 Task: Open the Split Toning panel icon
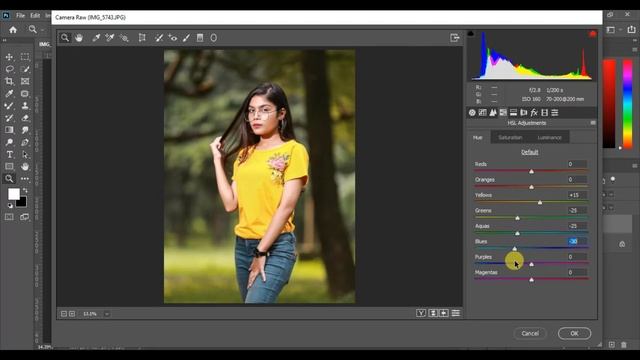(x=513, y=113)
